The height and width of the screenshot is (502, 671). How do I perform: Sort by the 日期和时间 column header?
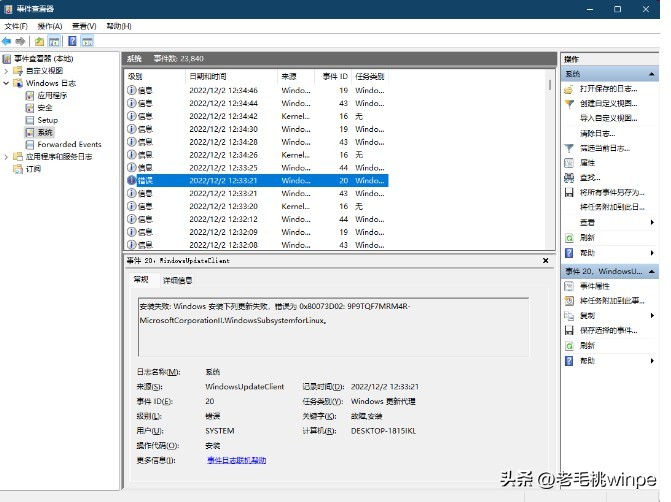pyautogui.click(x=232, y=77)
